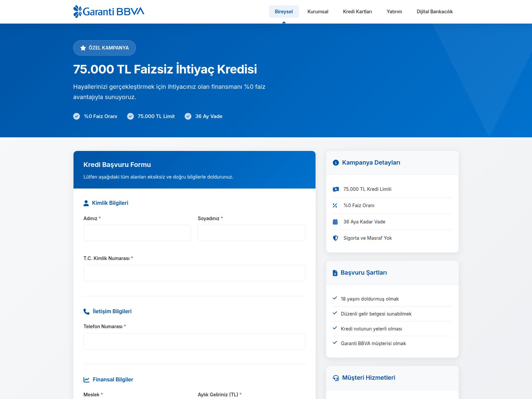Select Dijital Bankacılık in top navigation
Image resolution: width=532 pixels, height=399 pixels.
(435, 12)
